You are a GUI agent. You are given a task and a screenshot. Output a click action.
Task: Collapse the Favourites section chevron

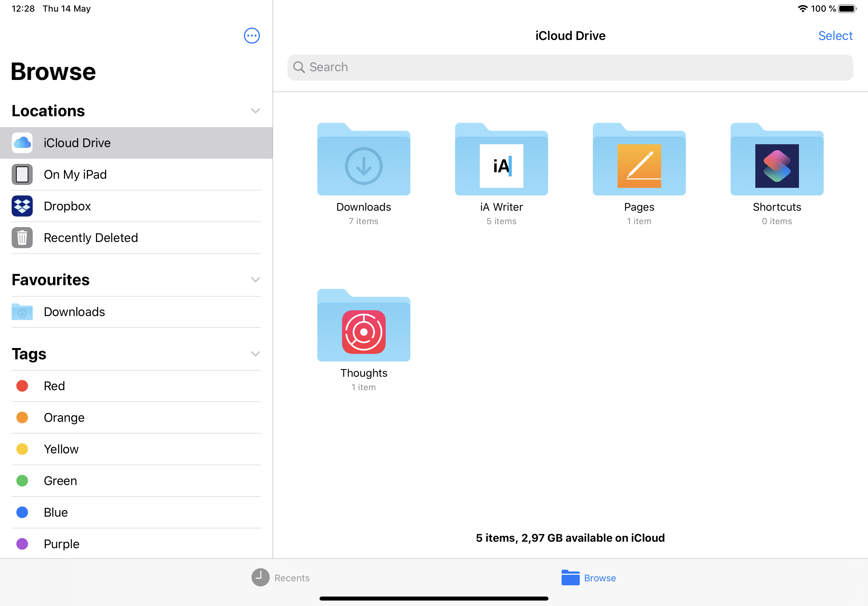coord(256,280)
